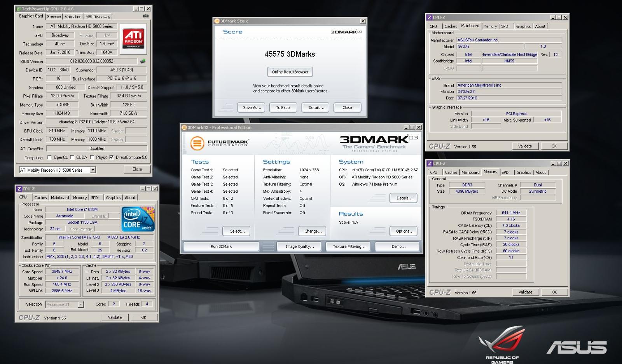
Task: Click the CAS# Latency 7.0 clocks value
Action: (511, 226)
